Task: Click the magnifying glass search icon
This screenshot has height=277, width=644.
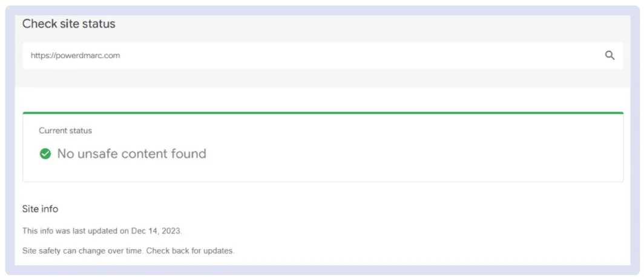Action: pos(610,56)
